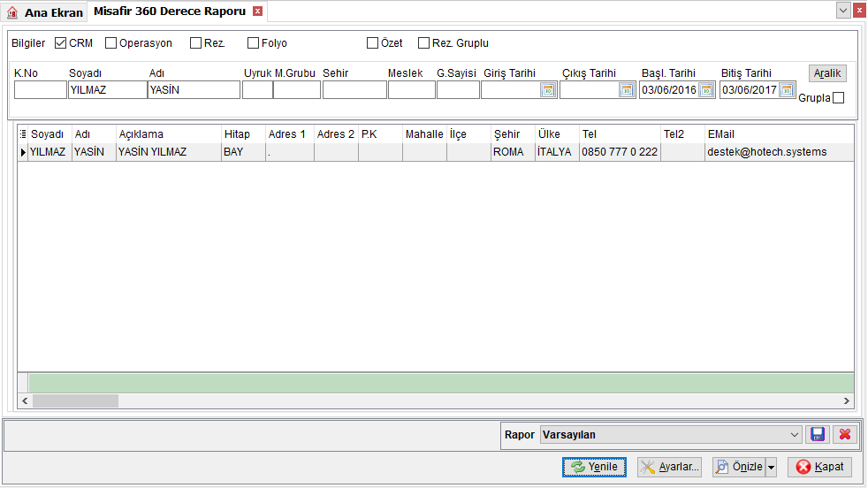Save the report layout with disk icon
The image size is (868, 488).
click(818, 434)
